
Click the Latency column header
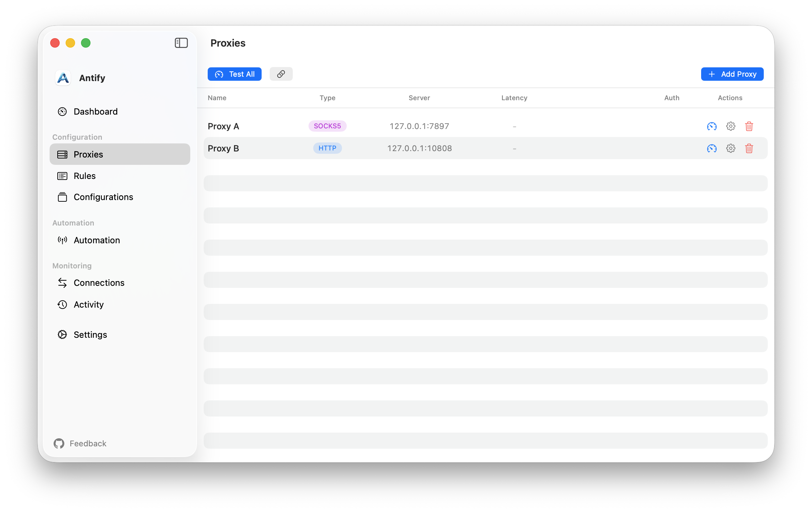[514, 98]
